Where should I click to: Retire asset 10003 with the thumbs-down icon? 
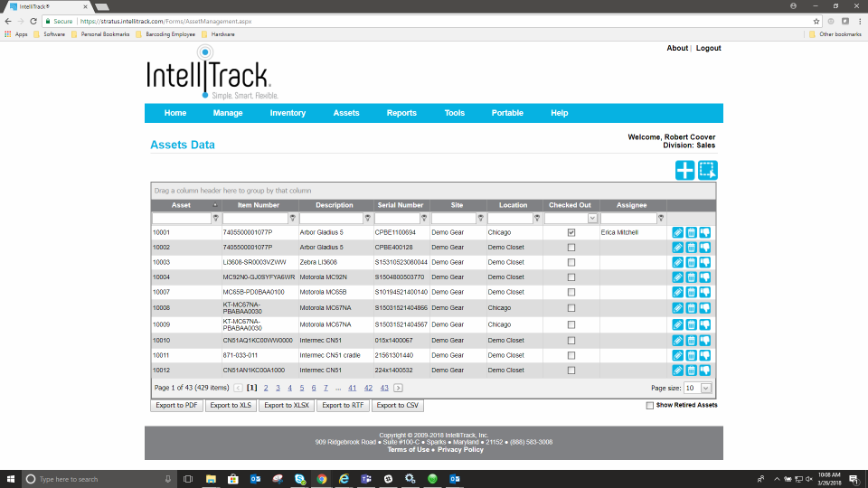704,262
